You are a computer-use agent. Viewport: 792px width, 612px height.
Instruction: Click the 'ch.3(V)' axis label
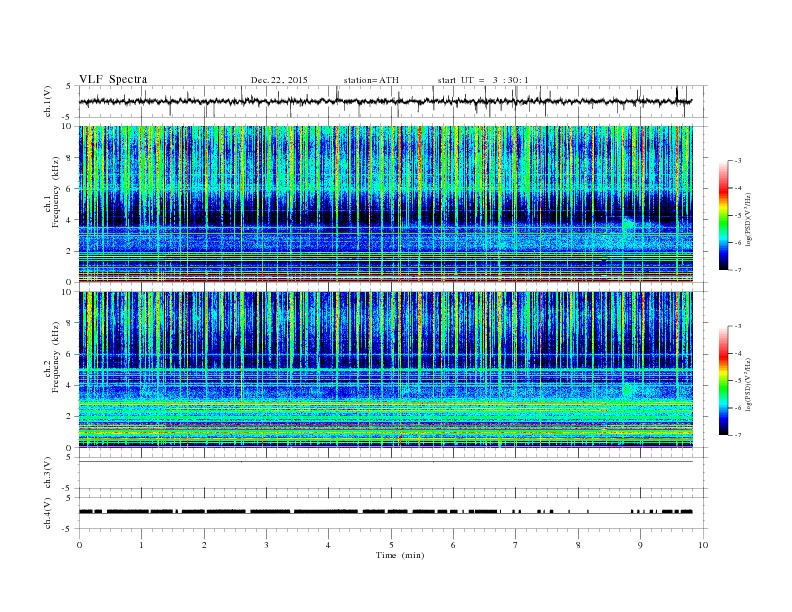pyautogui.click(x=48, y=473)
